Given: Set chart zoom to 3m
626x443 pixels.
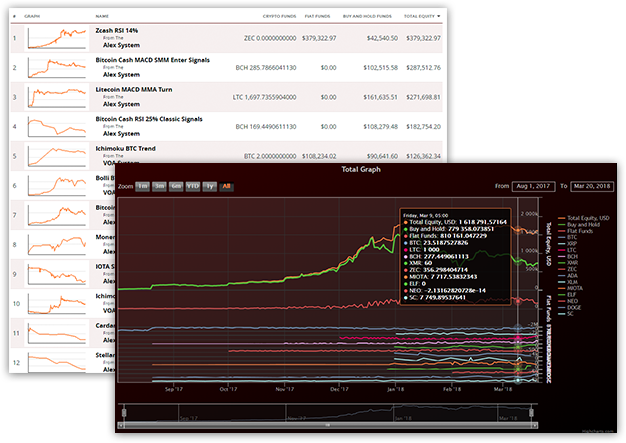Looking at the screenshot, I should (159, 186).
